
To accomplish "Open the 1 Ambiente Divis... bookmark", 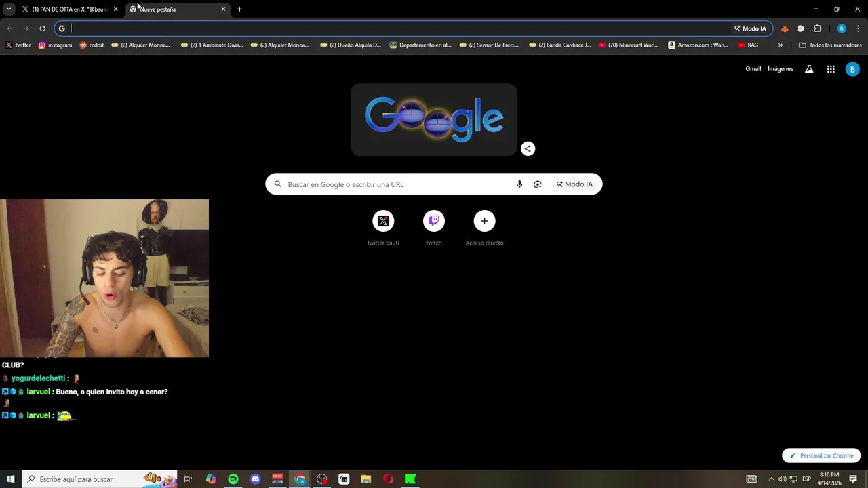I will (x=212, y=45).
